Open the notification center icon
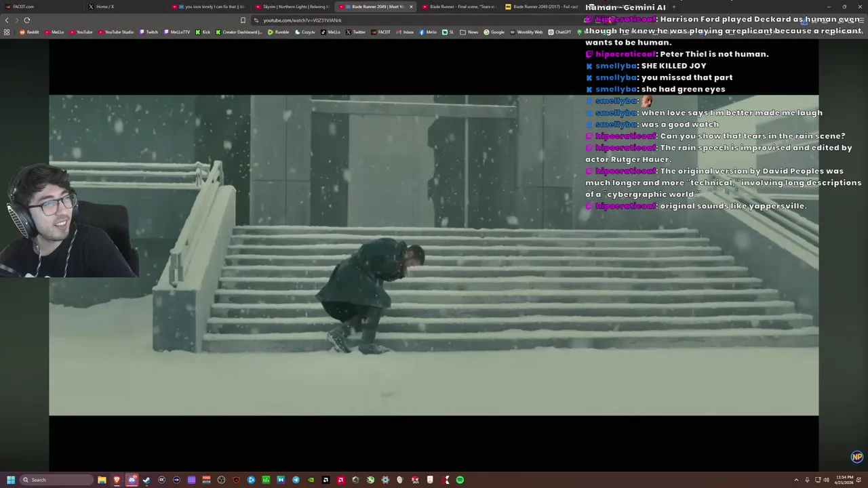868x488 pixels. pyautogui.click(x=859, y=480)
